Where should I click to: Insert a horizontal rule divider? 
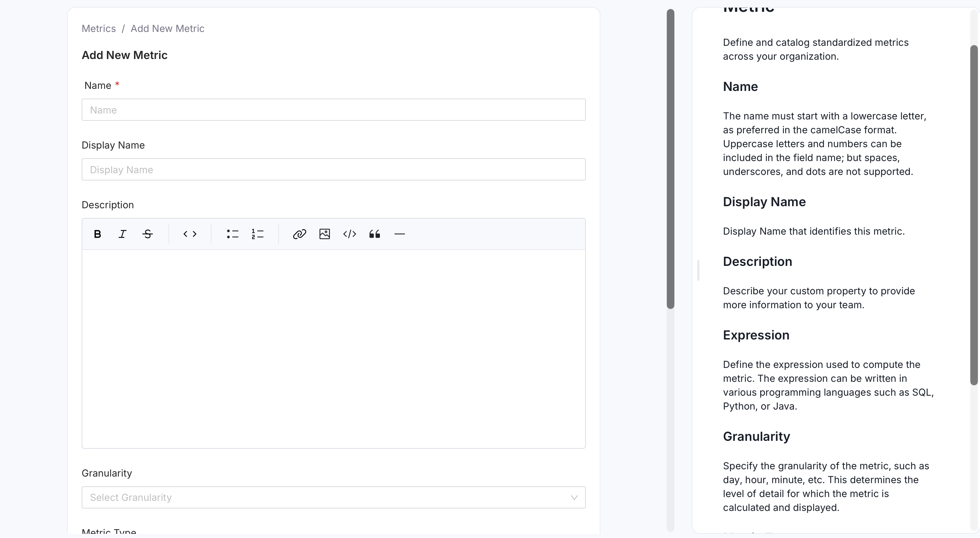pos(399,234)
